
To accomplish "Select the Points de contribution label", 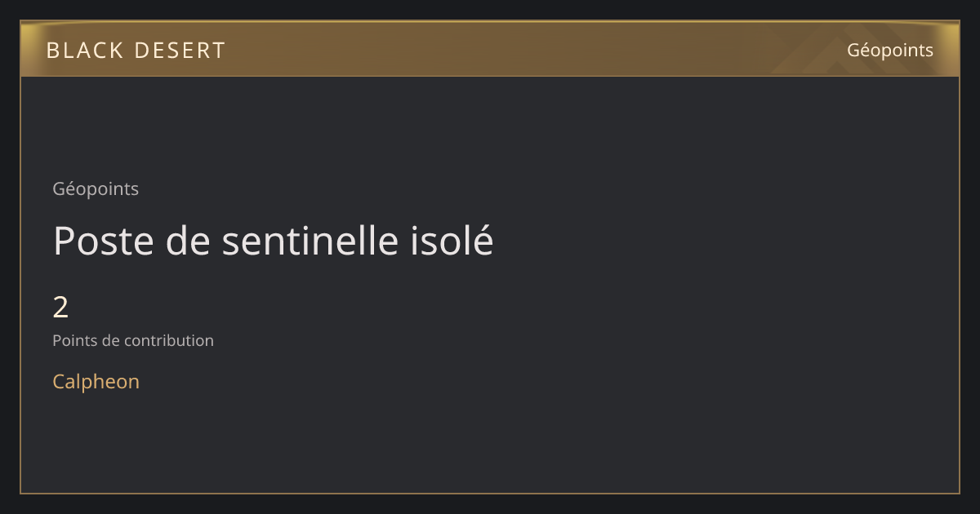I will point(133,341).
